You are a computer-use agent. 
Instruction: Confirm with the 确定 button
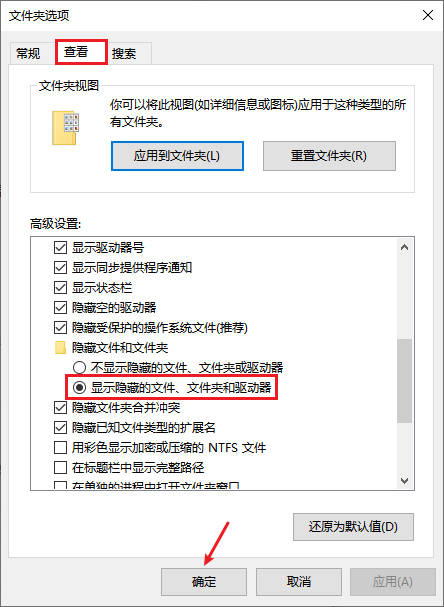[x=204, y=581]
